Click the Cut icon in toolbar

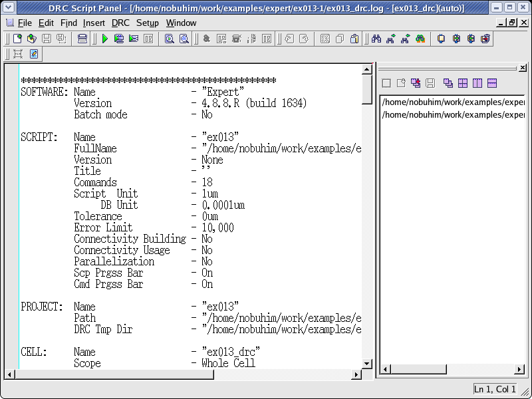point(325,39)
